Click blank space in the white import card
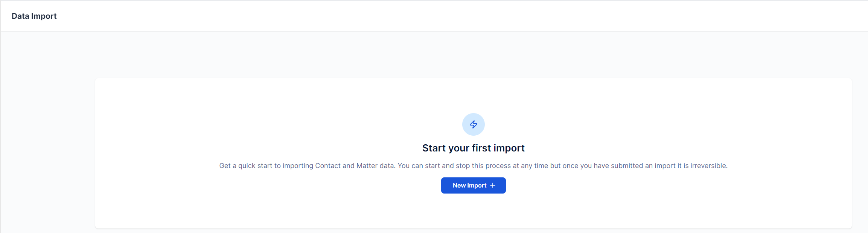This screenshot has width=868, height=233. tap(263, 113)
